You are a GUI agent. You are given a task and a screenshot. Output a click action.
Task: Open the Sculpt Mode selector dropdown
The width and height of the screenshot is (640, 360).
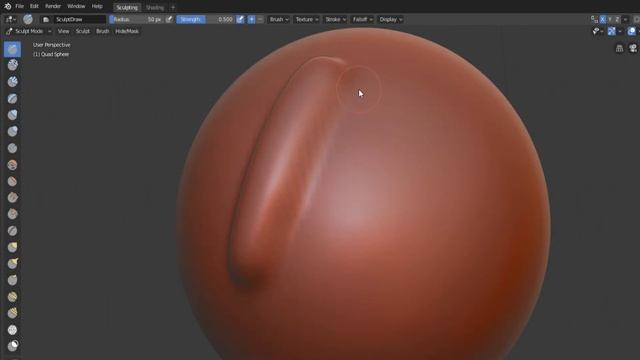click(29, 31)
